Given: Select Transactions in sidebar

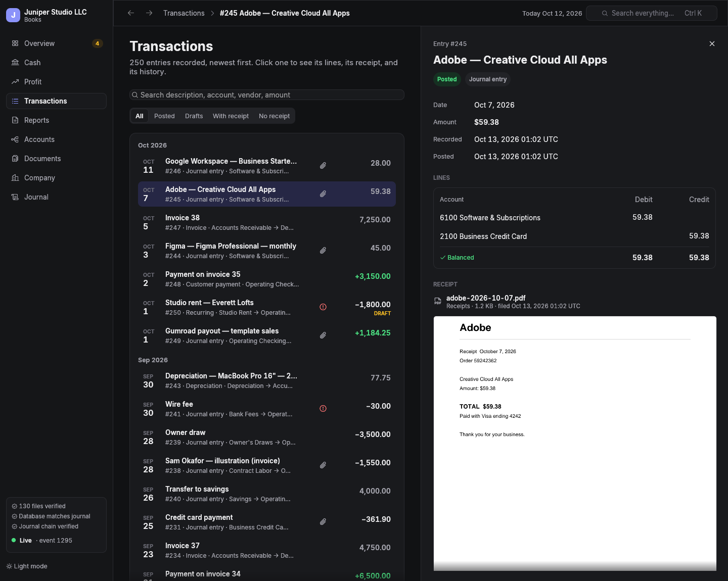Looking at the screenshot, I should (x=56, y=101).
